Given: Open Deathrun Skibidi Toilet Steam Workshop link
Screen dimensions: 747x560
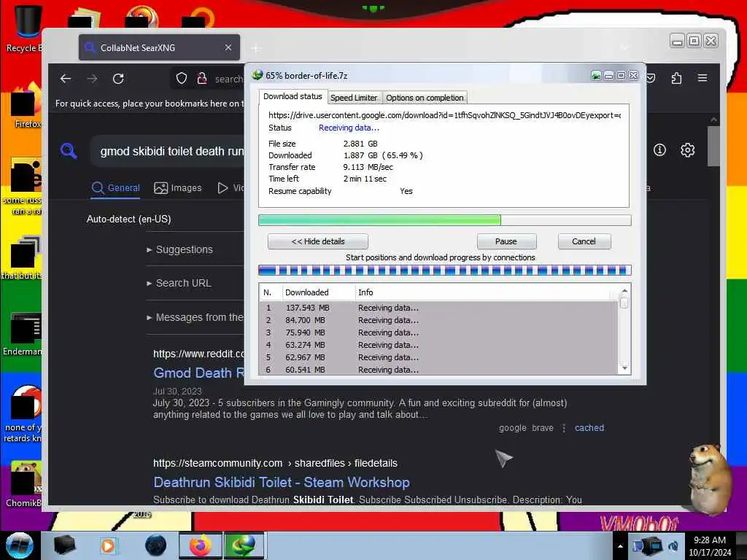Looking at the screenshot, I should (x=282, y=483).
